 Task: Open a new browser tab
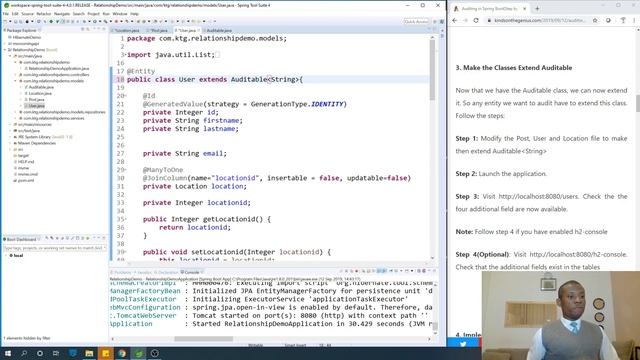click(x=537, y=8)
